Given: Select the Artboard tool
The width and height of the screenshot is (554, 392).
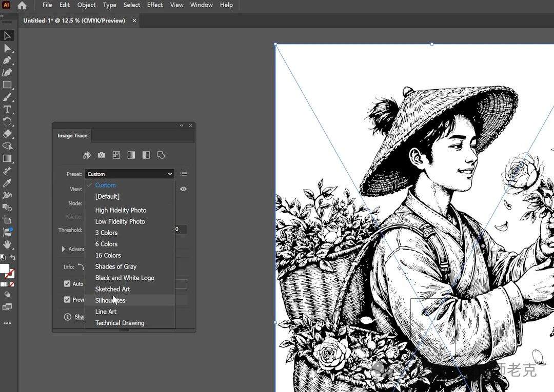Looking at the screenshot, I should click(7, 220).
